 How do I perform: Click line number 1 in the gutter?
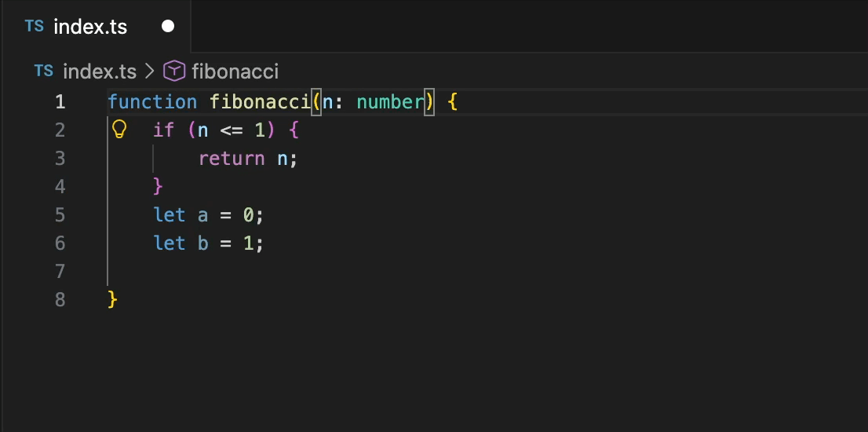(60, 102)
